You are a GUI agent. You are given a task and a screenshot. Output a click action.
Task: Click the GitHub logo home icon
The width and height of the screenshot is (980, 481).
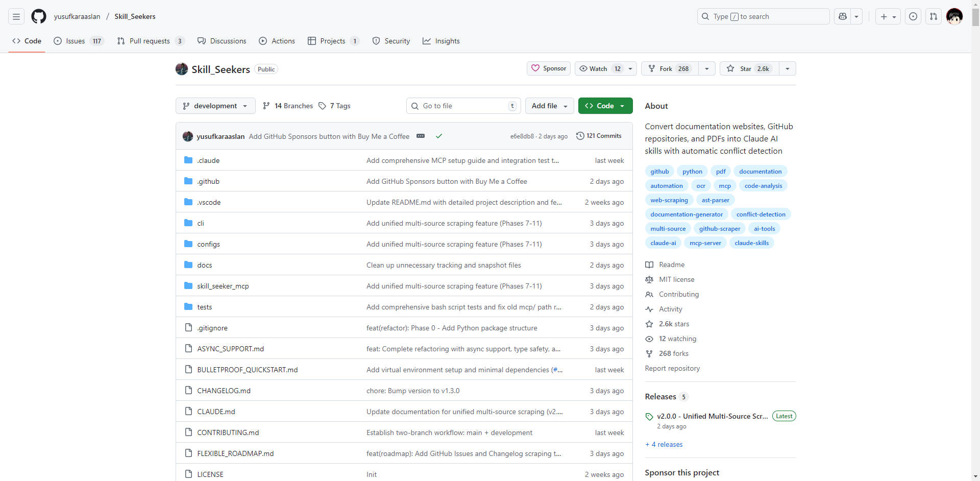tap(39, 16)
